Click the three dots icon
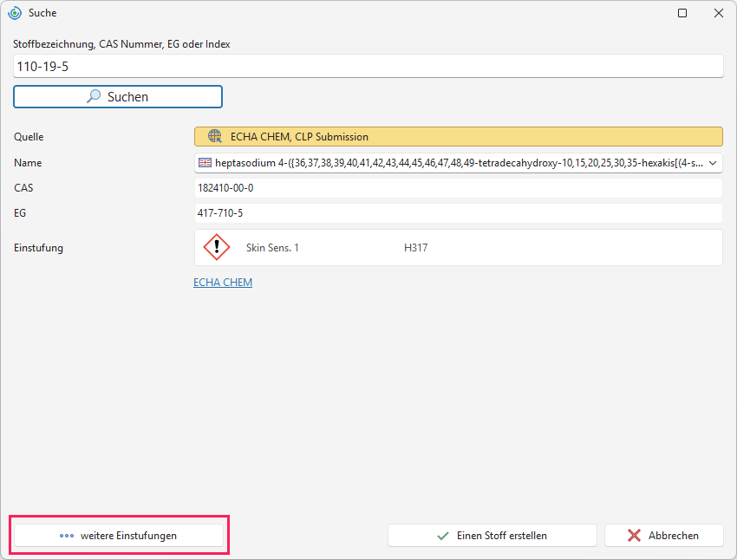This screenshot has height=560, width=737. point(67,536)
